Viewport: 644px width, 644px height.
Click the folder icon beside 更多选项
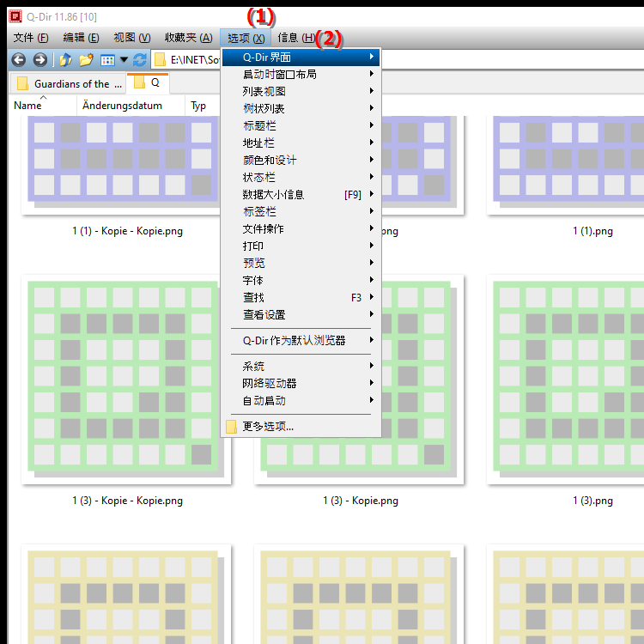[231, 427]
